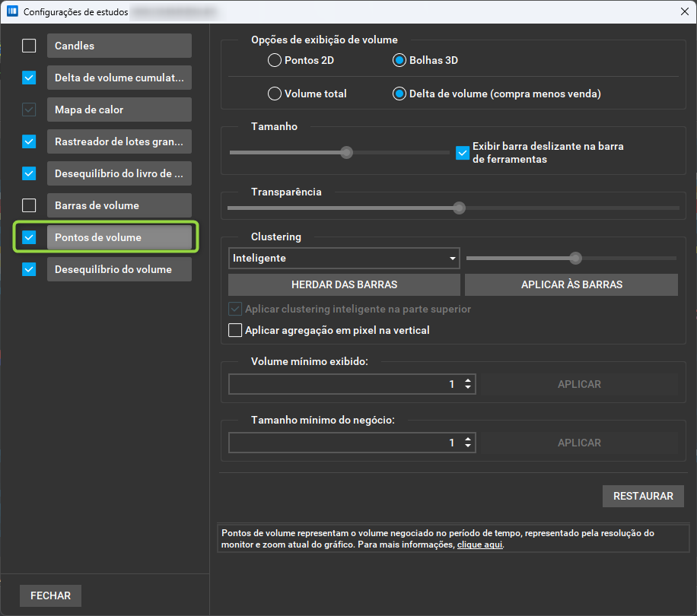
Task: Click the HERDAR DAS BARRAS button
Action: click(344, 284)
